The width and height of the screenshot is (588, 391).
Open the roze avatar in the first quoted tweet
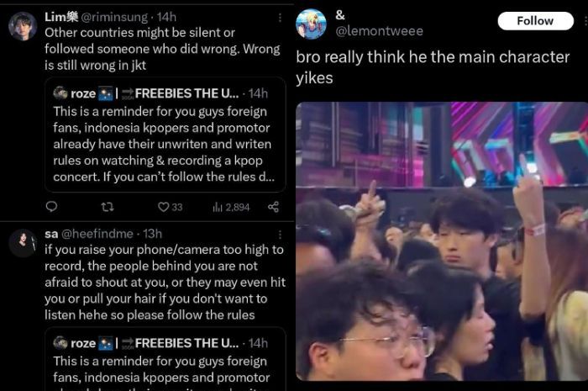(x=60, y=92)
